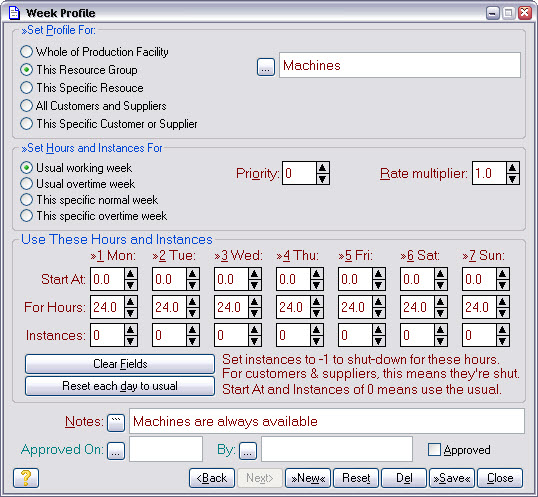Increase Mon Start At with up arrow
Image resolution: width=538 pixels, height=497 pixels.
click(130, 274)
